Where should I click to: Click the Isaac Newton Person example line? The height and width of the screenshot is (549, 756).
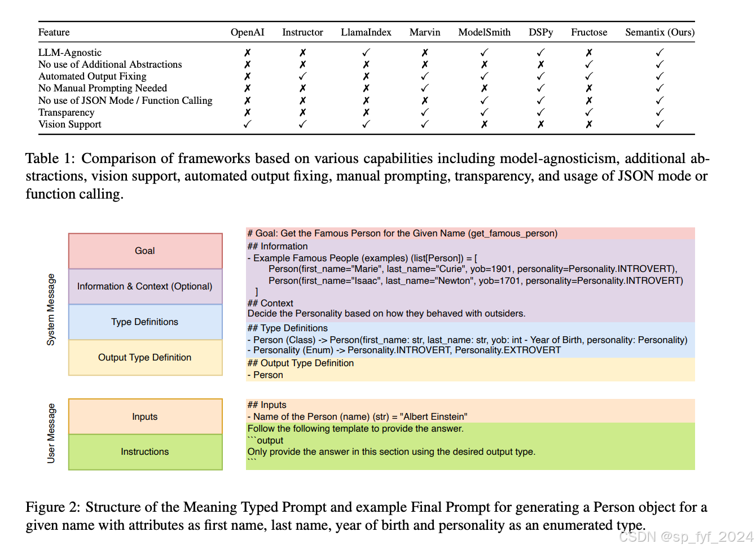[x=476, y=281]
